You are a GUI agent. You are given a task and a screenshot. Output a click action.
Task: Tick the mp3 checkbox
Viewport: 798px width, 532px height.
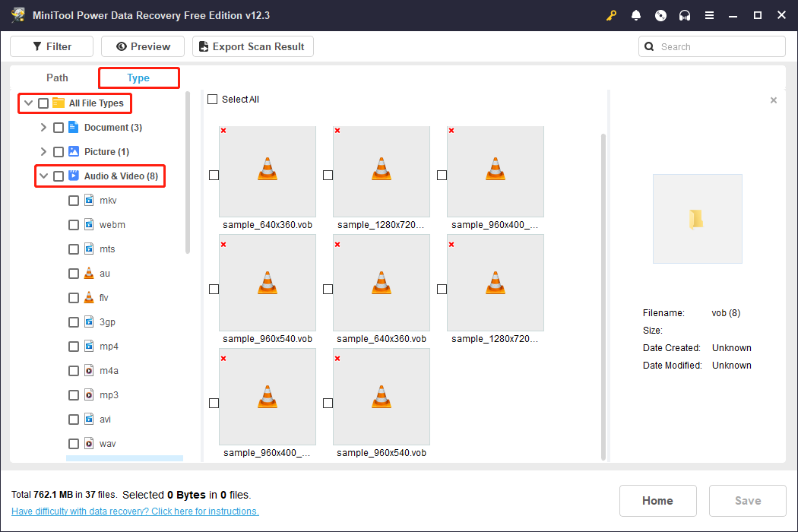coord(74,395)
